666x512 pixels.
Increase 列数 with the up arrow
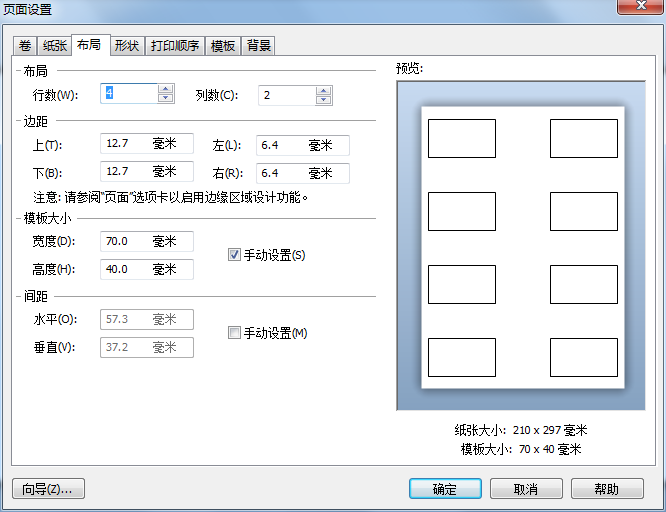pos(323,90)
